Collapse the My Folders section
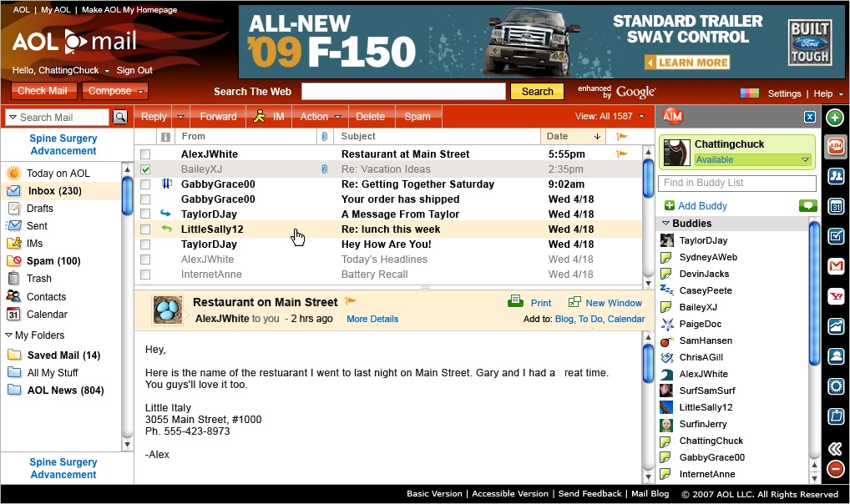Viewport: 850px width, 504px height. click(x=8, y=335)
